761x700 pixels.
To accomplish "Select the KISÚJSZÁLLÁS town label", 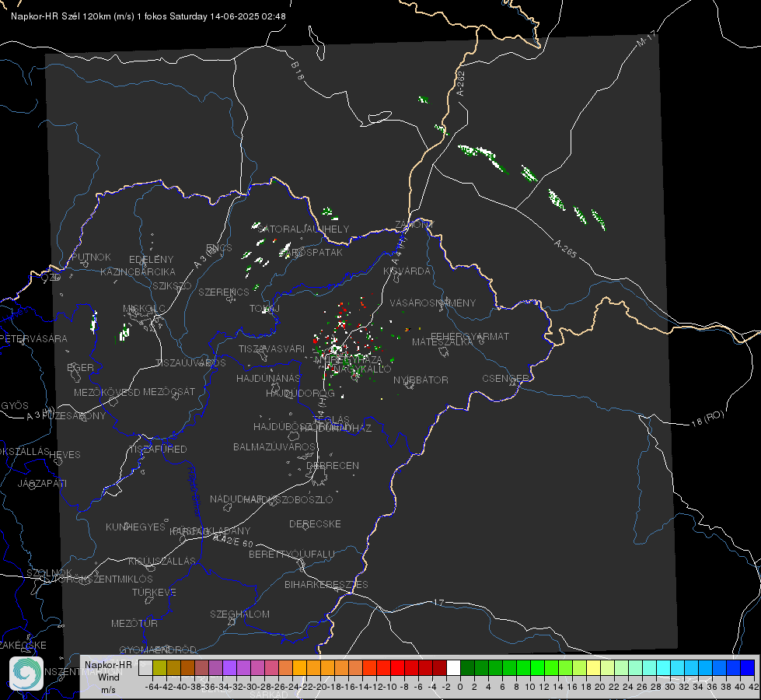I will [162, 561].
